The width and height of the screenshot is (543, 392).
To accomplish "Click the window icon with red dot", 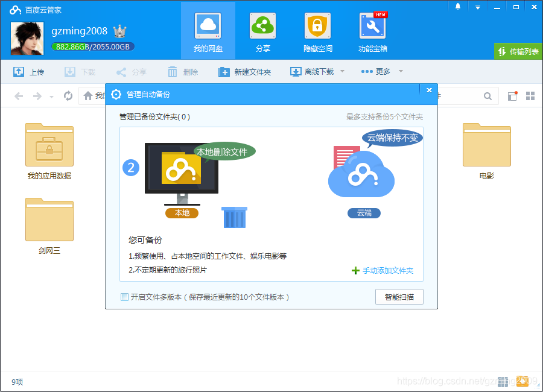I will (512, 96).
